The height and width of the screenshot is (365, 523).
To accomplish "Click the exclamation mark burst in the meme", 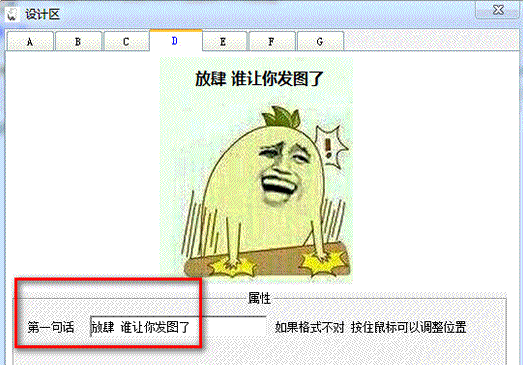I will pos(331,147).
